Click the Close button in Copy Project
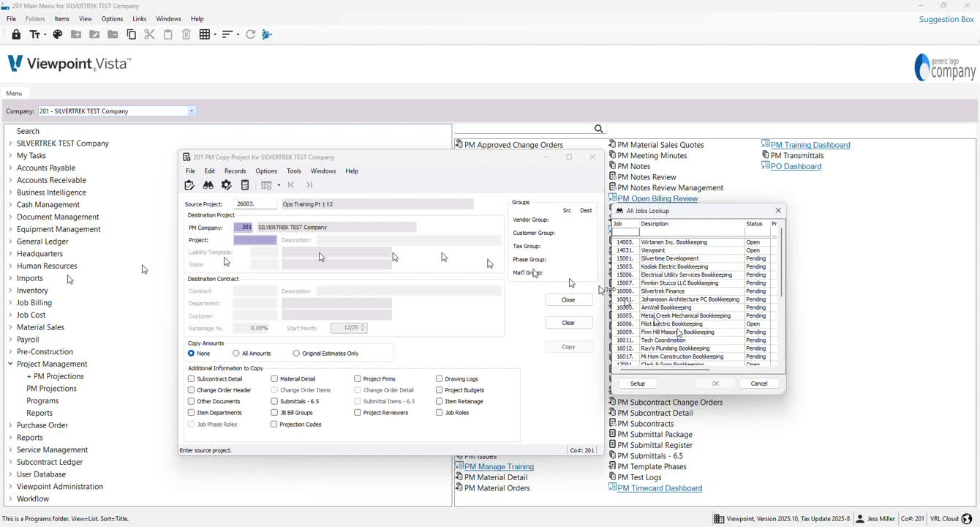The height and width of the screenshot is (527, 980). click(568, 300)
